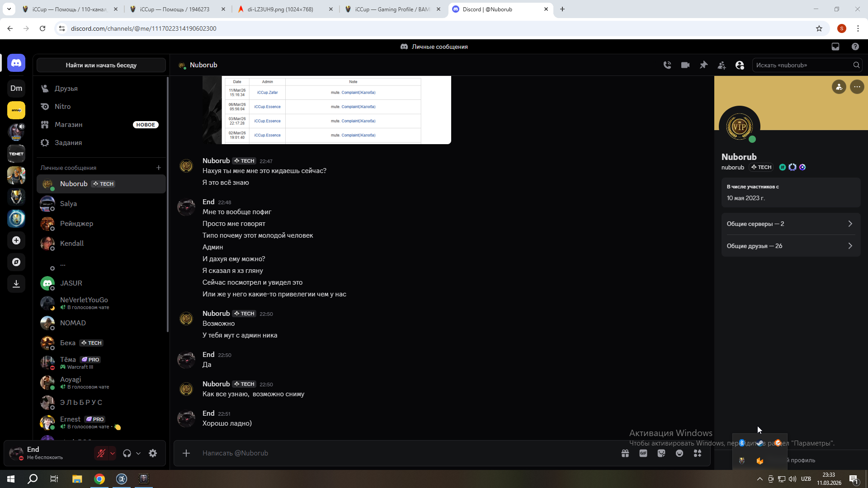Open pinned messages
Image resolution: width=868 pixels, height=488 pixels.
(703, 65)
